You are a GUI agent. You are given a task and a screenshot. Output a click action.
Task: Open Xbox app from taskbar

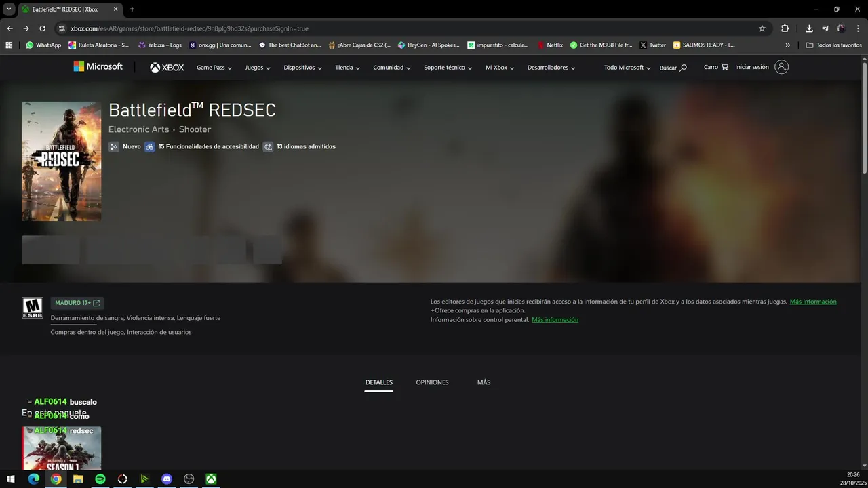[x=212, y=479]
